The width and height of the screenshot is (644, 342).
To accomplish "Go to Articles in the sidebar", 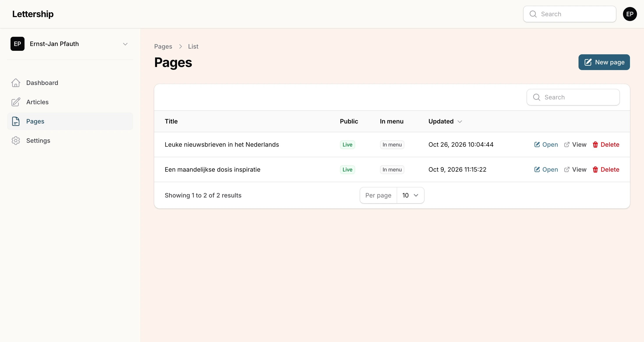I will click(70, 102).
